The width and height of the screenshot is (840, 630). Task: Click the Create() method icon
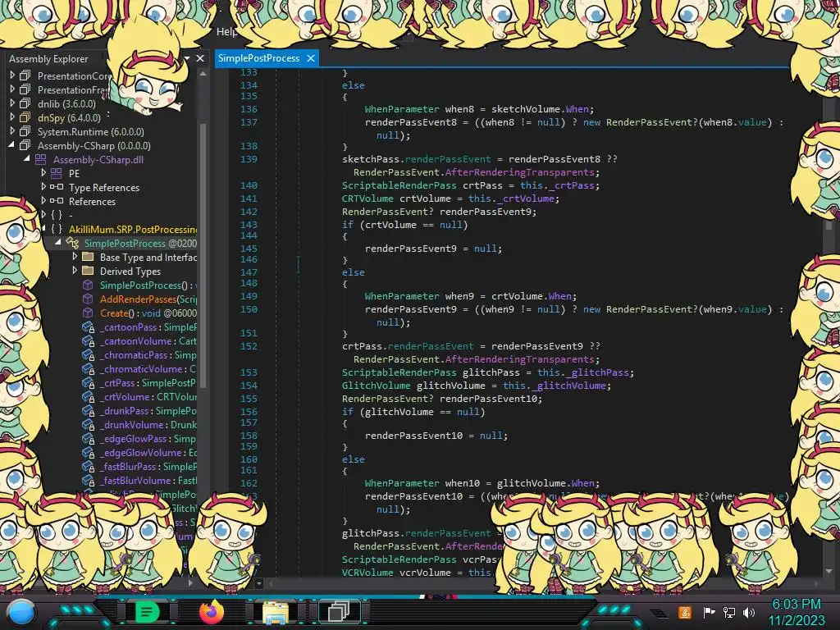88,313
